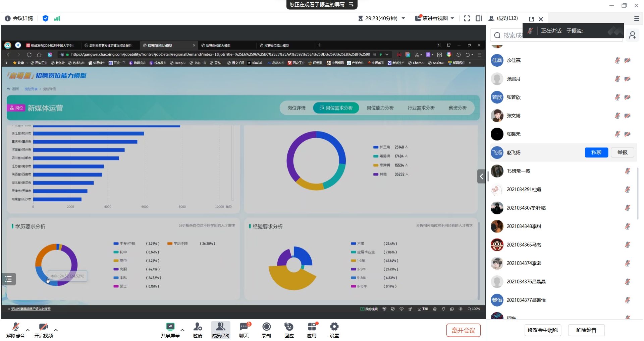Unmute the microphone in toolbar
This screenshot has height=341, width=644.
pyautogui.click(x=15, y=330)
